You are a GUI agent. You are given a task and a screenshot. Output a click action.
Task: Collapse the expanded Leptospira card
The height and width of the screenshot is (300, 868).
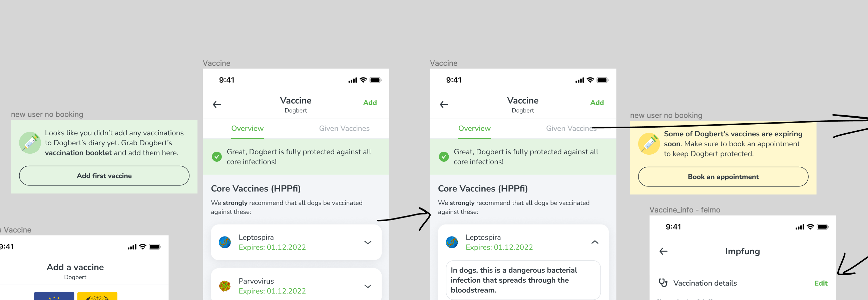(595, 242)
